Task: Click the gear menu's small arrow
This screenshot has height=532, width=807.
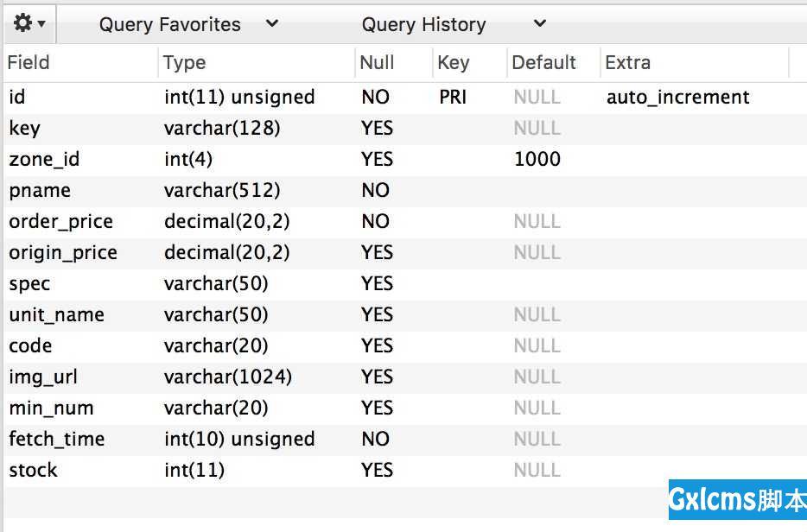Action: pos(41,23)
